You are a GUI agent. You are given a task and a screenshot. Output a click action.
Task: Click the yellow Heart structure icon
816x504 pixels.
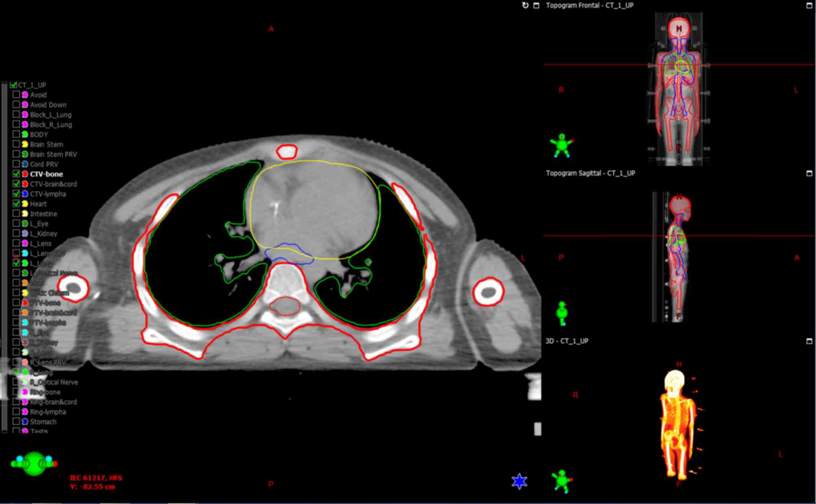pyautogui.click(x=25, y=204)
